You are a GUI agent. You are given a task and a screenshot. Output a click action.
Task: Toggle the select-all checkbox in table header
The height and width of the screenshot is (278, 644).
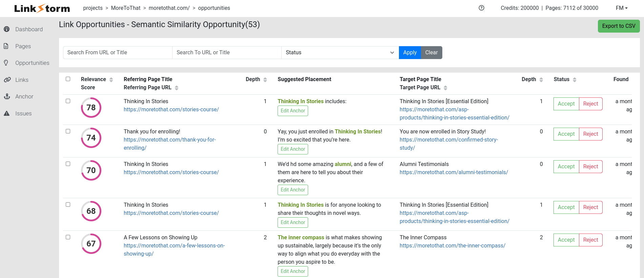(x=68, y=79)
